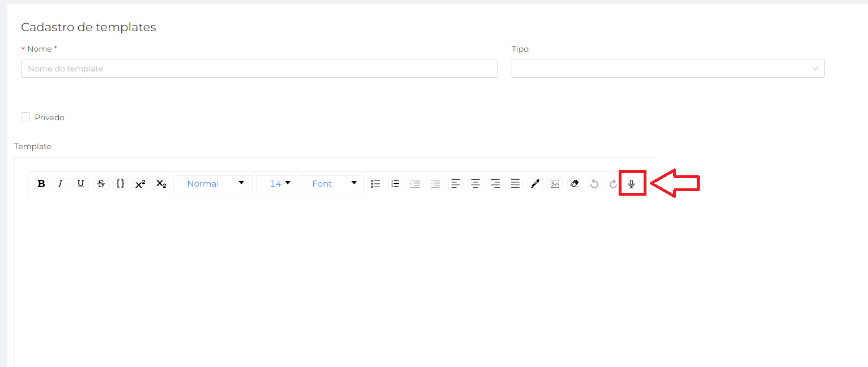Image resolution: width=868 pixels, height=367 pixels.
Task: Apply superscript formatting
Action: [x=140, y=183]
